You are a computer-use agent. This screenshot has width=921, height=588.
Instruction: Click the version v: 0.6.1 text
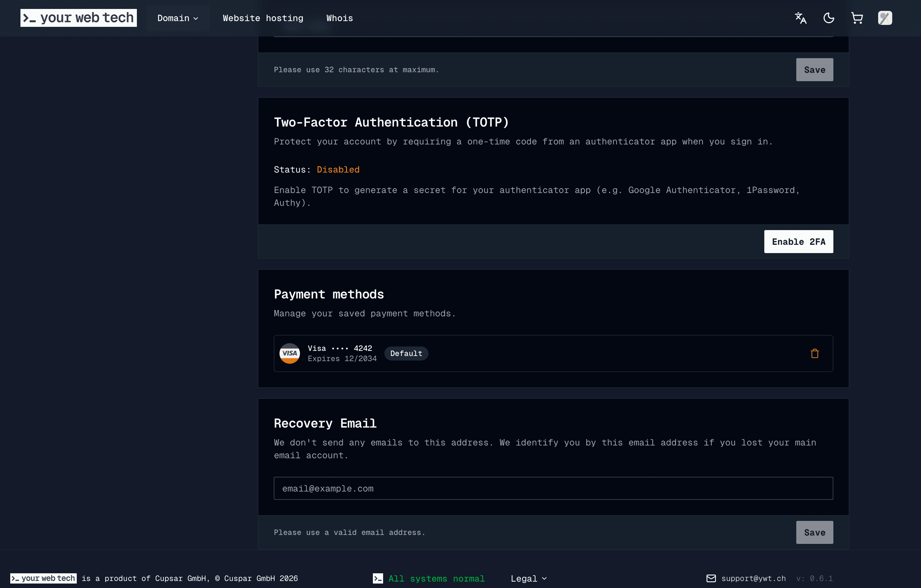tap(814, 578)
